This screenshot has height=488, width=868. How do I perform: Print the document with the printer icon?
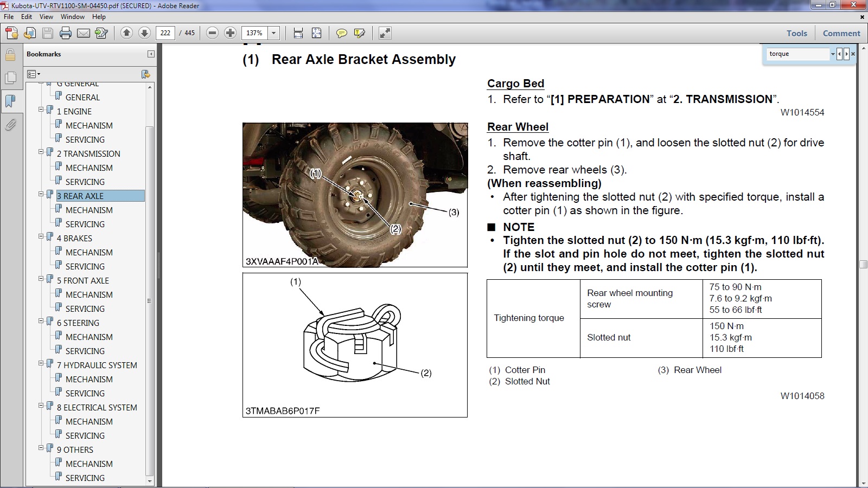point(66,33)
